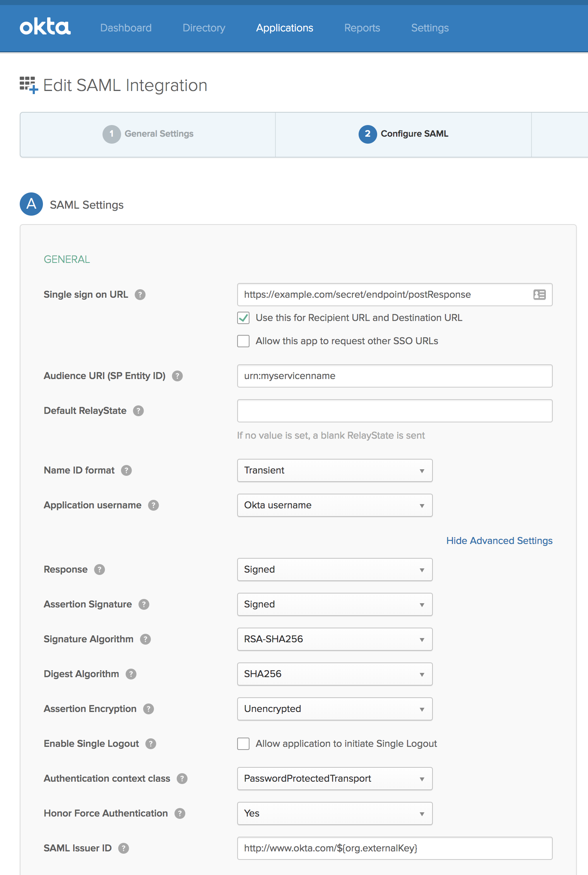The width and height of the screenshot is (588, 875).
Task: Open the Settings menu
Action: [x=430, y=28]
